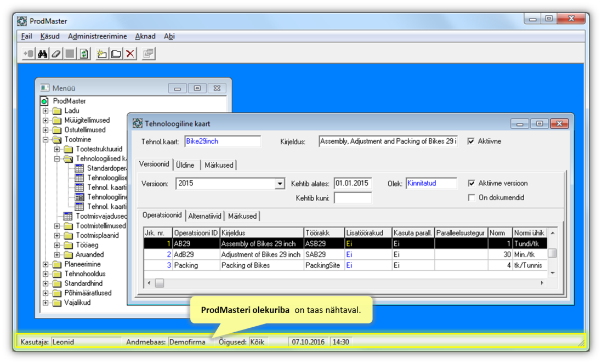
Task: Click the table icon beside Standardoper.
Action: pyautogui.click(x=79, y=168)
